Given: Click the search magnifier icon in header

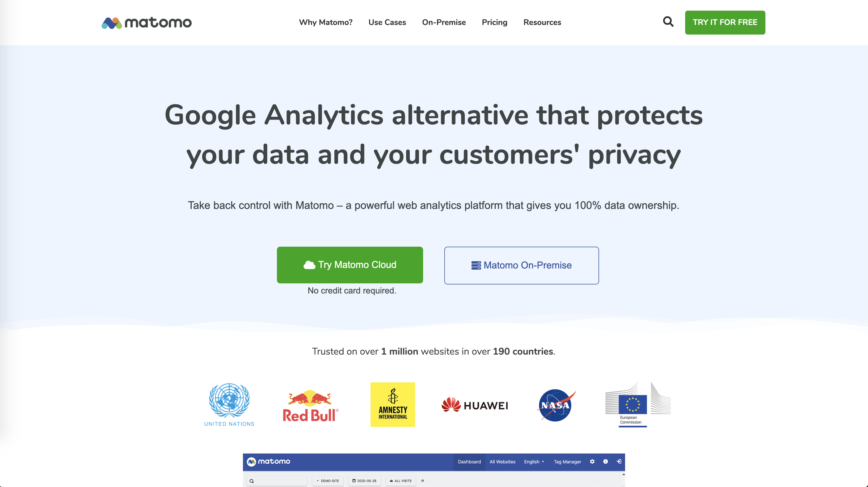Looking at the screenshot, I should [668, 22].
